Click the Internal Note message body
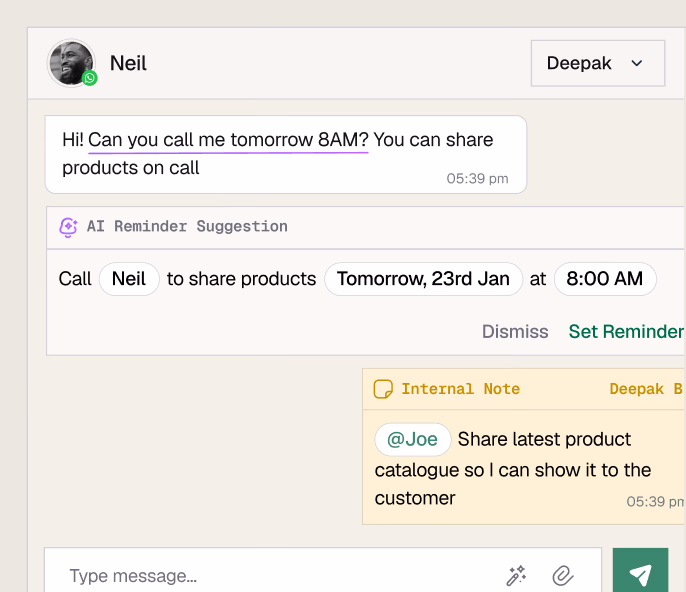The width and height of the screenshot is (686, 592). tap(512, 469)
